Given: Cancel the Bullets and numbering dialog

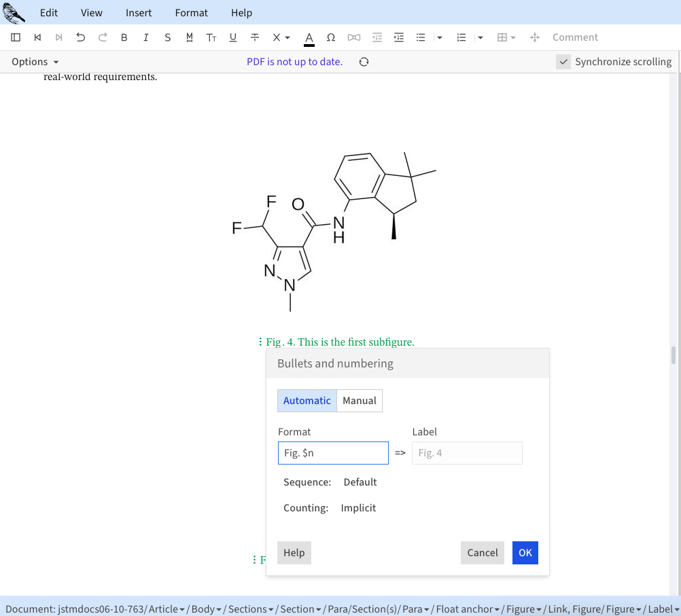Looking at the screenshot, I should (x=483, y=553).
